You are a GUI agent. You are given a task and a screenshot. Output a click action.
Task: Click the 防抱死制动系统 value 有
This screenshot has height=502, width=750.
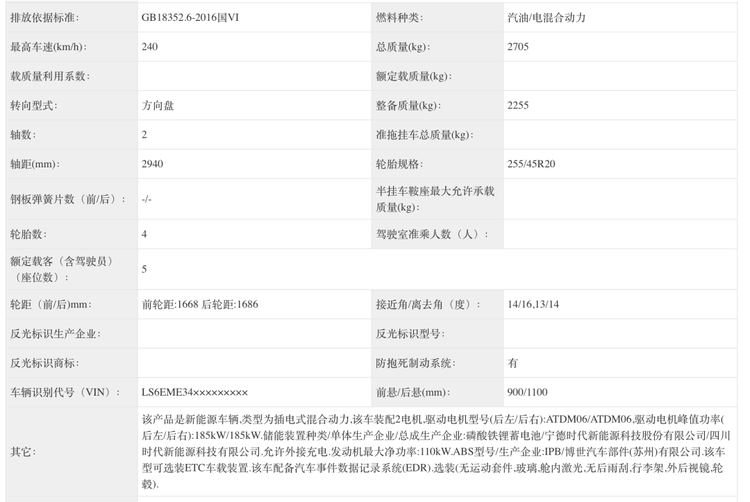pos(513,363)
